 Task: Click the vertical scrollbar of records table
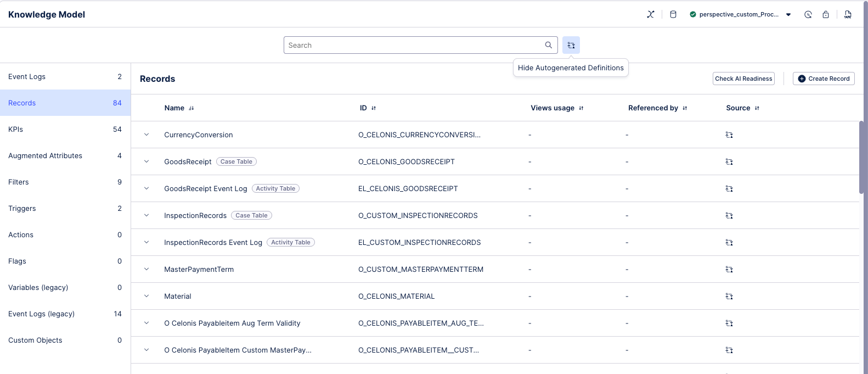point(861,158)
